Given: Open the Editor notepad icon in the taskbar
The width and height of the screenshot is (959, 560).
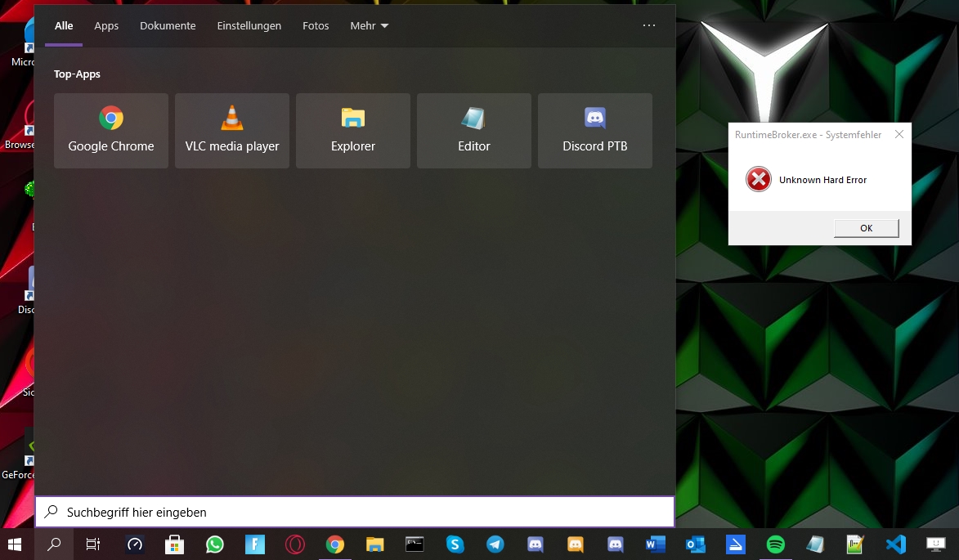Looking at the screenshot, I should (815, 544).
